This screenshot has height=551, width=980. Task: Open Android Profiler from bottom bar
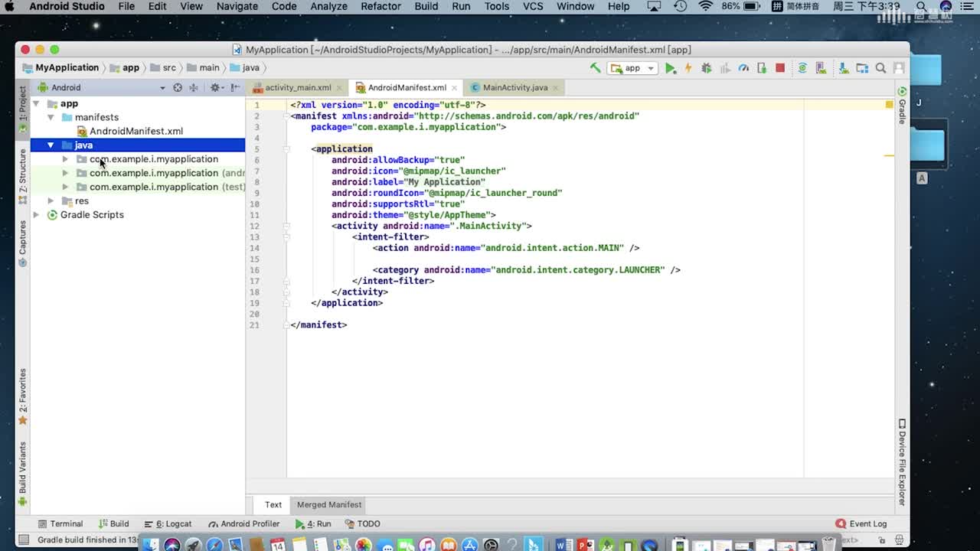coord(243,524)
